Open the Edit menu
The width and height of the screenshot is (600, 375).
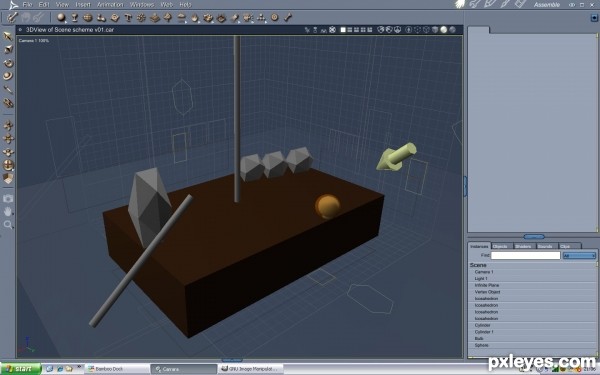click(44, 5)
